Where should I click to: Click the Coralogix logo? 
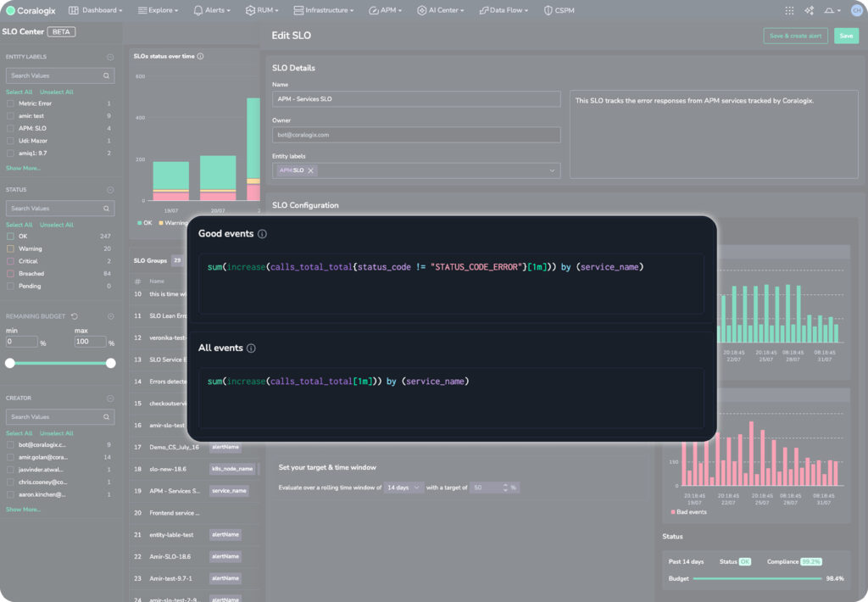tap(31, 10)
